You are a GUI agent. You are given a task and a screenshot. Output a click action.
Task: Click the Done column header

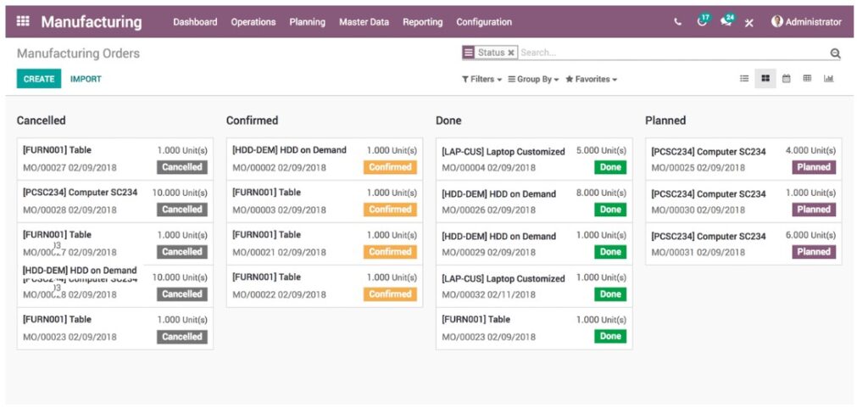tap(448, 120)
